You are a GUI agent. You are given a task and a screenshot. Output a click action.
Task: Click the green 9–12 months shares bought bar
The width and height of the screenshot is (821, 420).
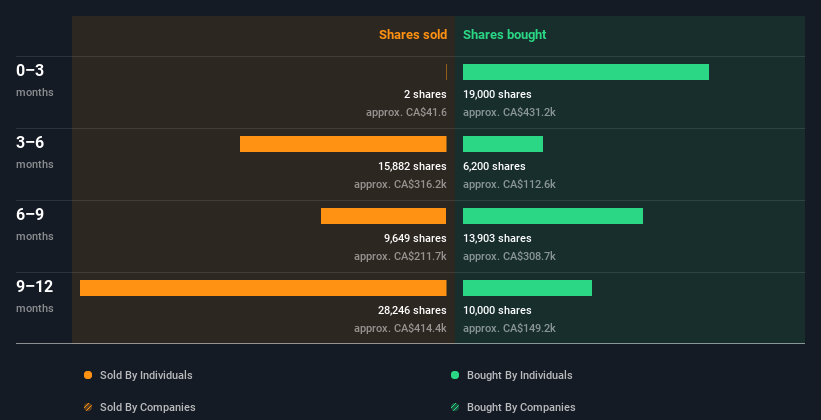pyautogui.click(x=527, y=288)
